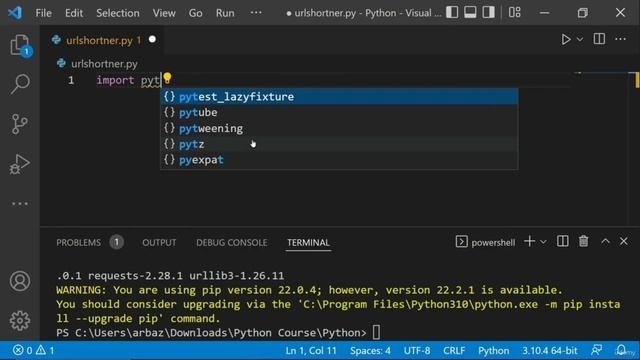Choose pytweening from autocomplete list
The image size is (640, 360).
coord(339,128)
